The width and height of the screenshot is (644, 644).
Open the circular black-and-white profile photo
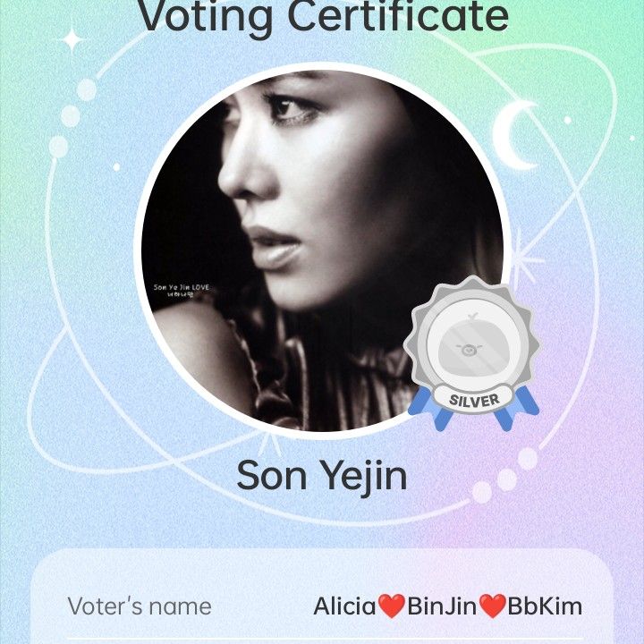click(322, 251)
